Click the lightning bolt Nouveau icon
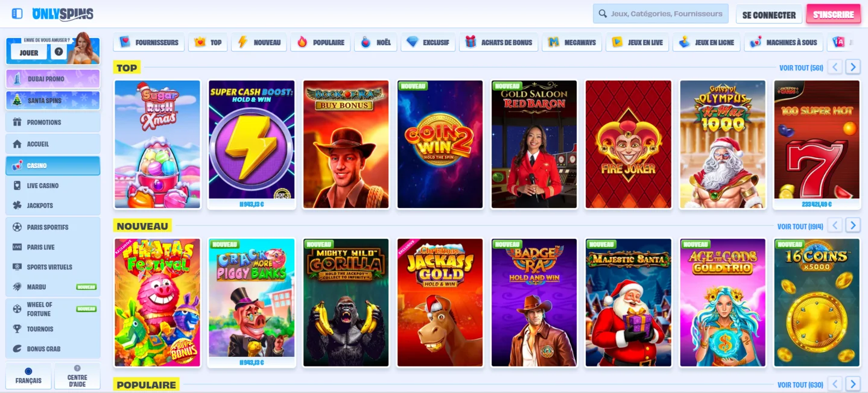Viewport: 868px width, 393px height. click(243, 42)
